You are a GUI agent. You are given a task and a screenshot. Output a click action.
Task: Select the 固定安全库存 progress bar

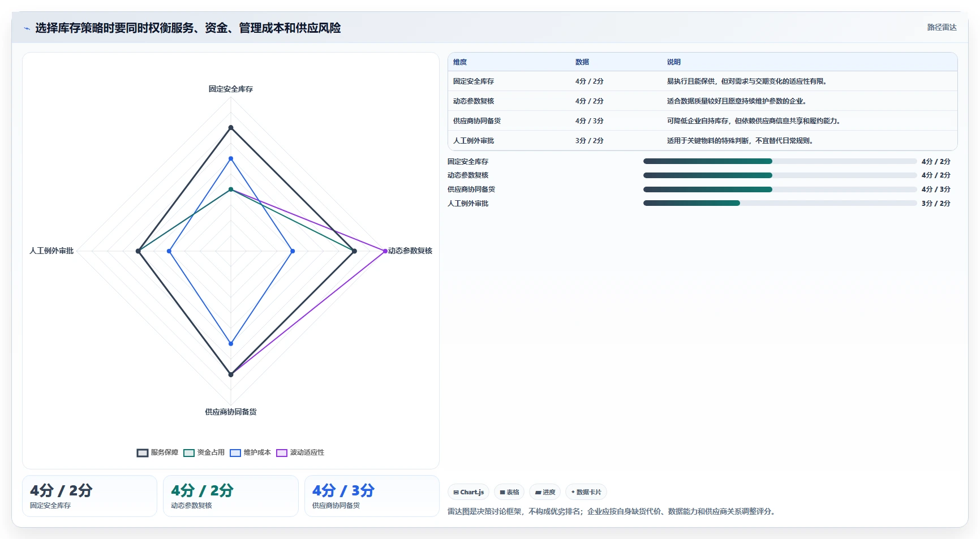pyautogui.click(x=780, y=161)
